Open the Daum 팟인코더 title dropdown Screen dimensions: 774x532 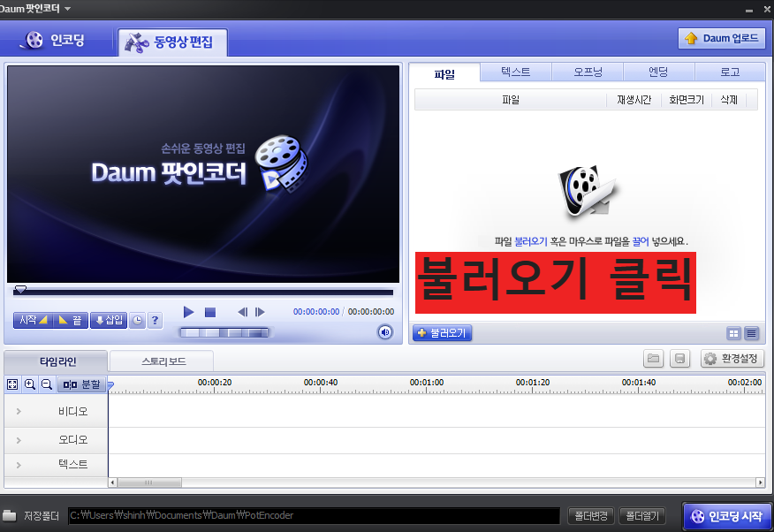pos(68,9)
